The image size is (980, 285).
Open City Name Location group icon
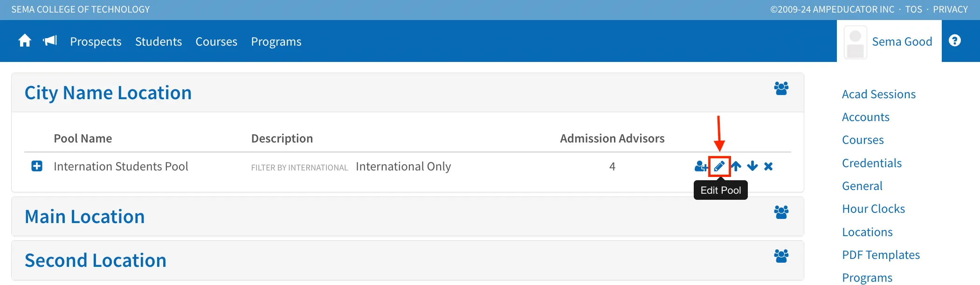click(x=781, y=88)
